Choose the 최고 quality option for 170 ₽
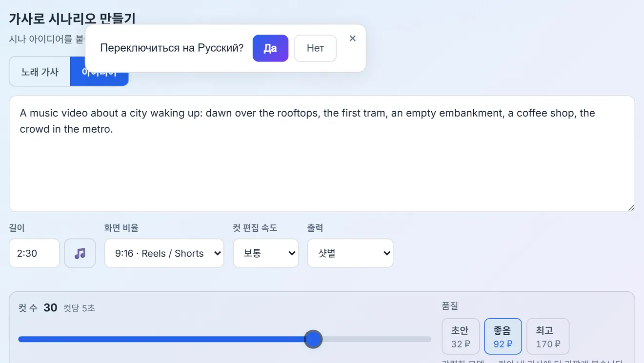644x363 pixels. (x=548, y=337)
